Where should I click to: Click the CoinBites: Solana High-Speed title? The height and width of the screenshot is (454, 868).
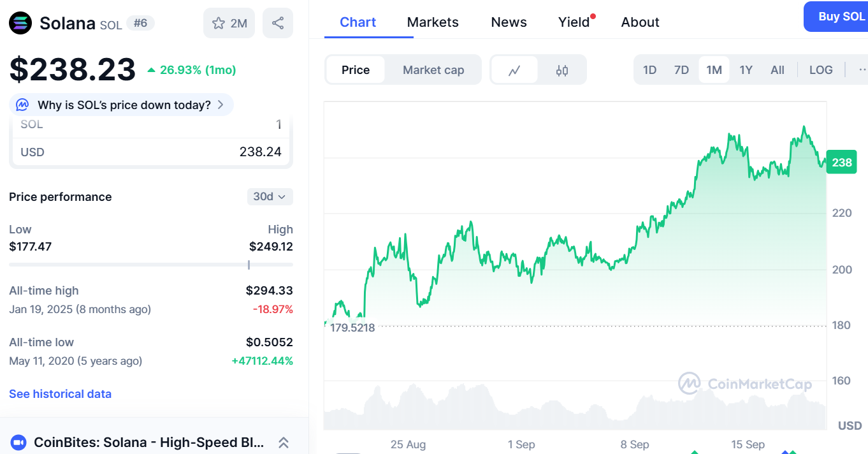pyautogui.click(x=148, y=442)
